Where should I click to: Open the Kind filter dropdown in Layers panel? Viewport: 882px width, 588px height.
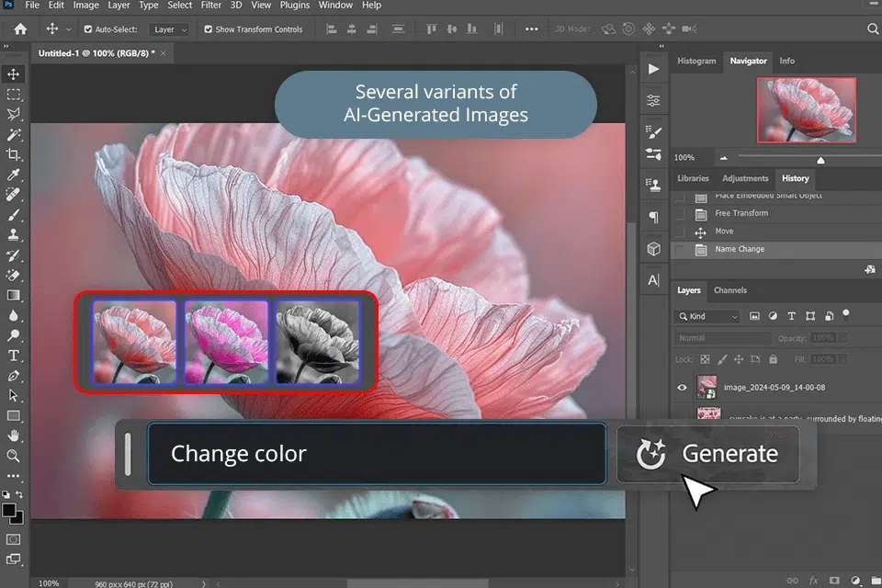[x=706, y=316]
